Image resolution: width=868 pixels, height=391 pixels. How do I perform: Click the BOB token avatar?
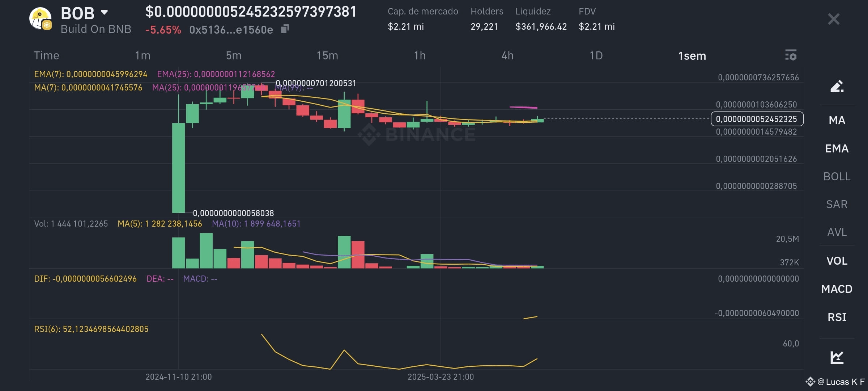point(40,19)
